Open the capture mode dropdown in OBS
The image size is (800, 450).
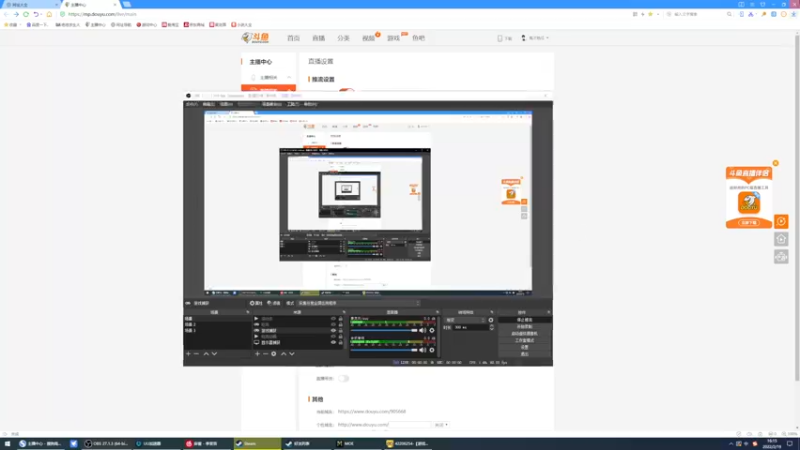pyautogui.click(x=359, y=303)
